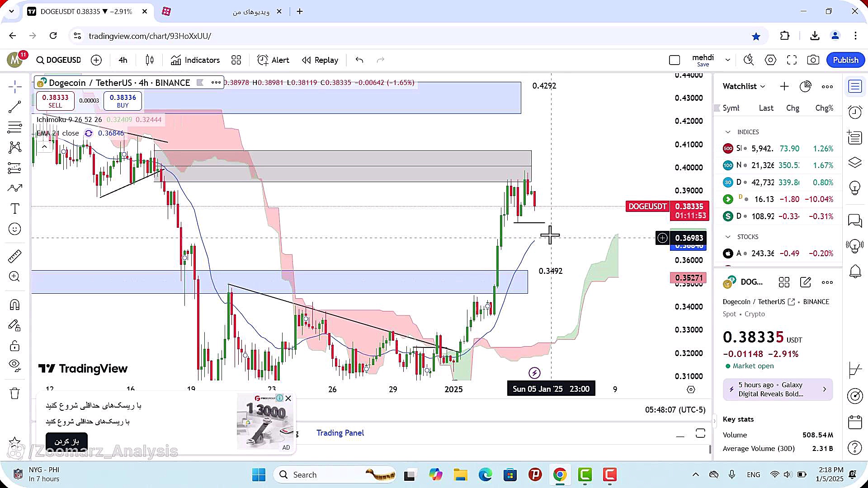Change the 4h timeframe interval
The width and height of the screenshot is (868, 488).
click(123, 60)
